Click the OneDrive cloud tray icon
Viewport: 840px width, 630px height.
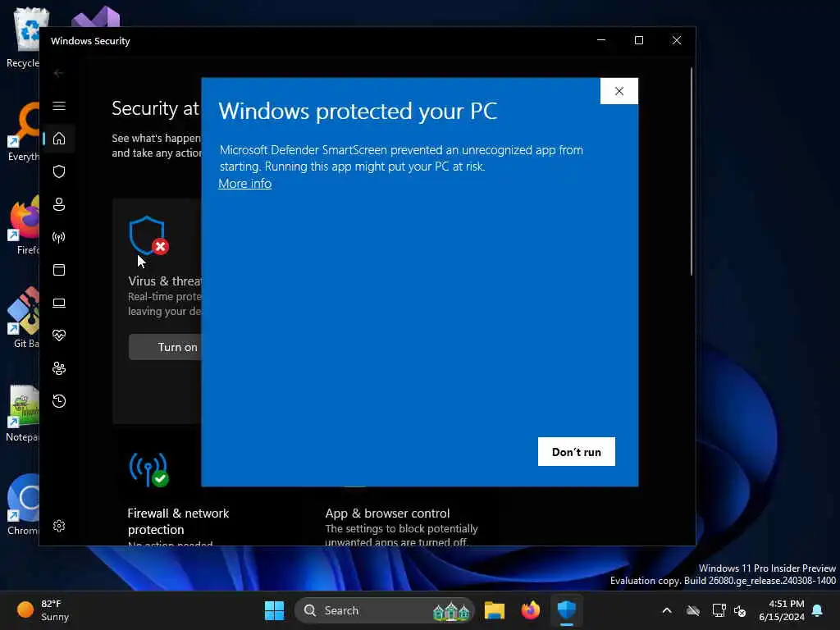point(693,610)
